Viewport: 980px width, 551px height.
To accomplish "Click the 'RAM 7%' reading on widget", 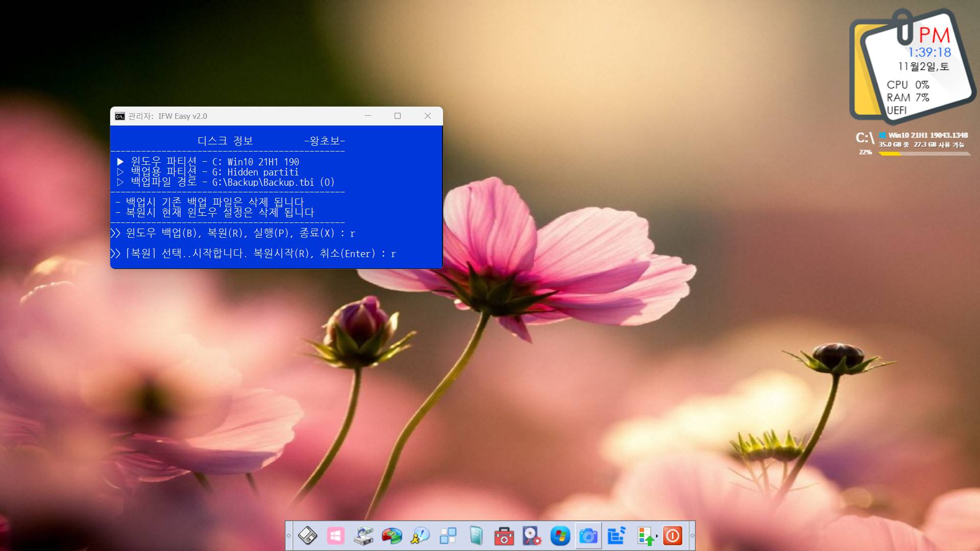I will click(908, 97).
